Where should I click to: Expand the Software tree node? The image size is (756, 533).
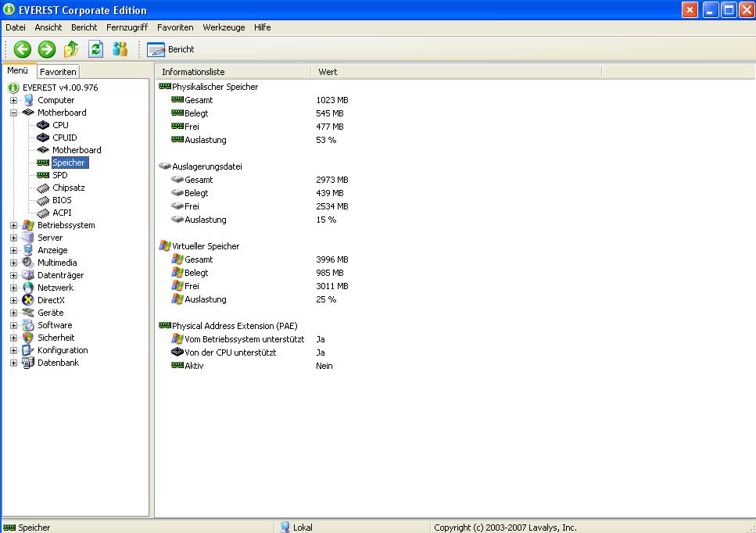point(13,326)
